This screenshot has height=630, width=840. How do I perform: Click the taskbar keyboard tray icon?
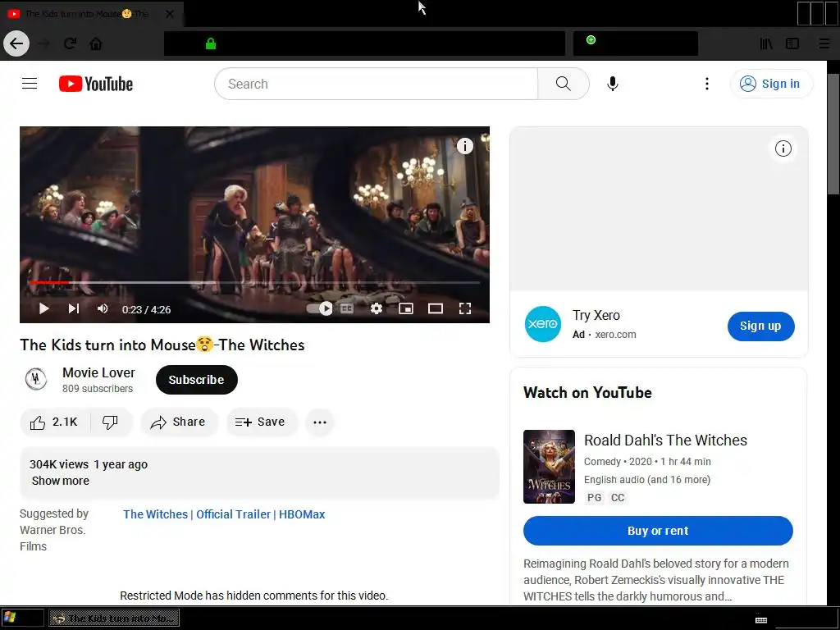[x=760, y=620]
